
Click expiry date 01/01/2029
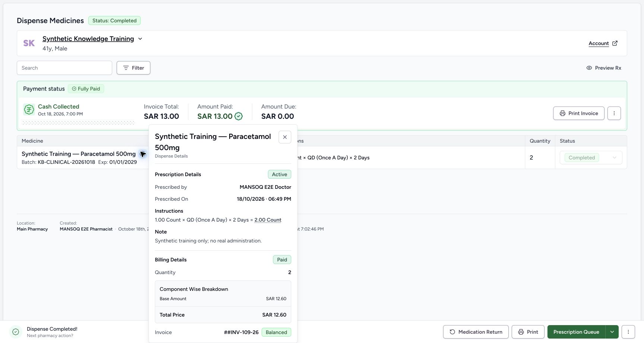point(123,162)
